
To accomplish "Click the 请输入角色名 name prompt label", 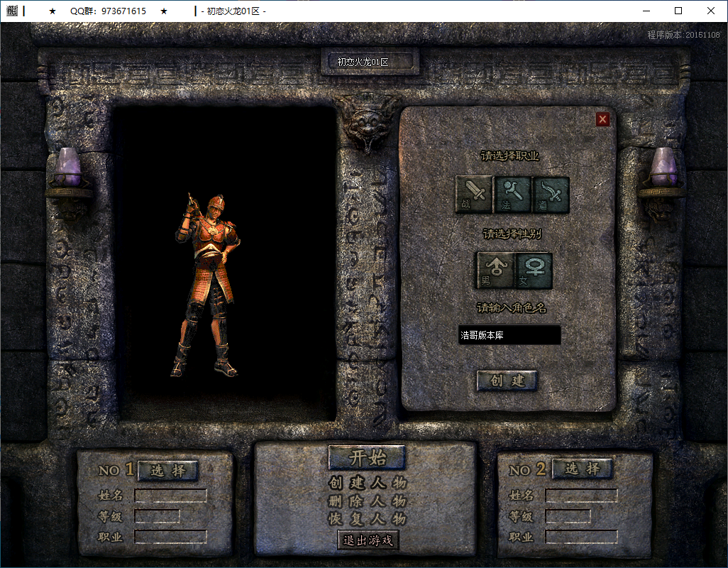I will pos(512,307).
